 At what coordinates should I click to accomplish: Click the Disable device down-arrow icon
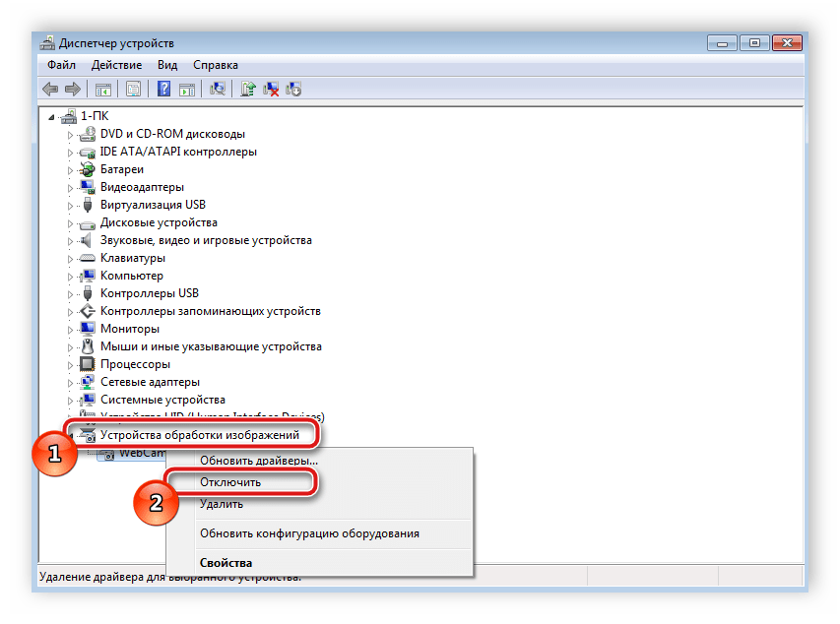(293, 89)
